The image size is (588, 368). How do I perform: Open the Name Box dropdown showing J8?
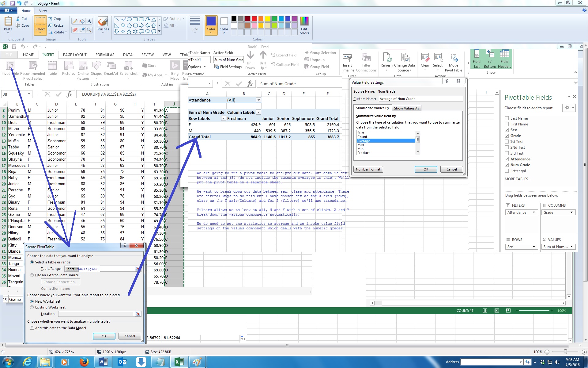(x=29, y=94)
